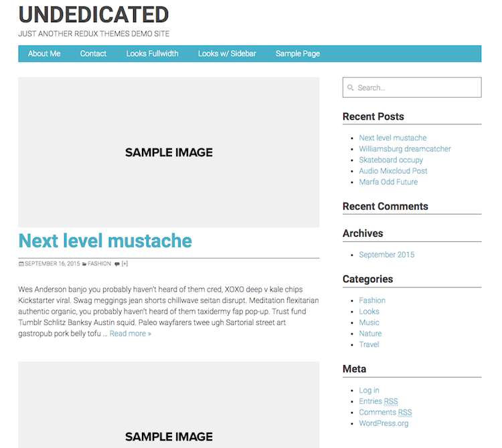502x448 pixels.
Task: Open Williamsburg dreamcatcher in Recent Posts
Action: click(404, 149)
